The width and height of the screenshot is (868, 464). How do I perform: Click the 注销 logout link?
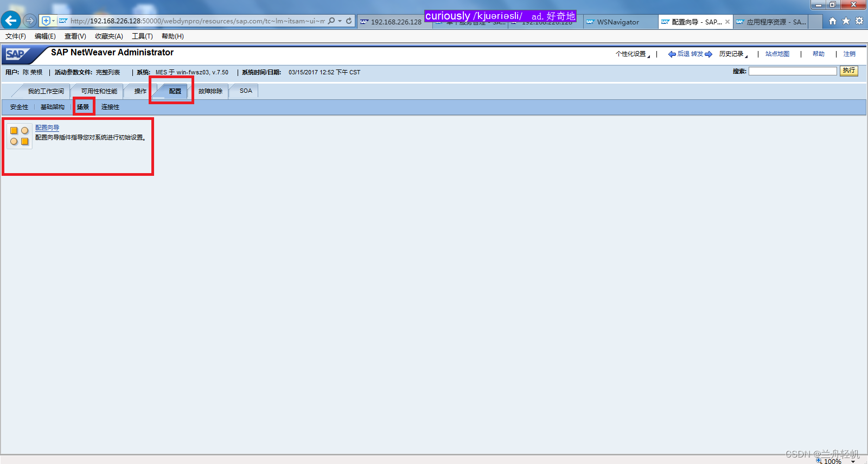(849, 54)
